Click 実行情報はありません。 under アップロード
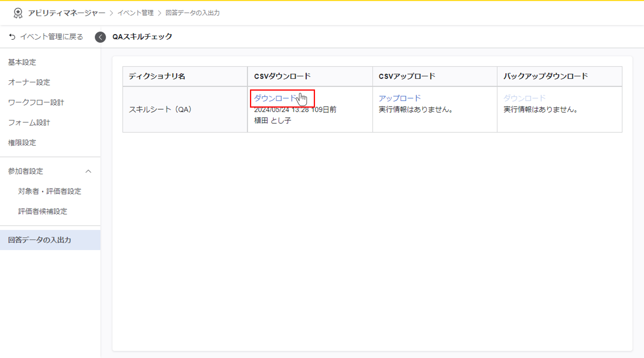This screenshot has height=358, width=644. pyautogui.click(x=416, y=110)
